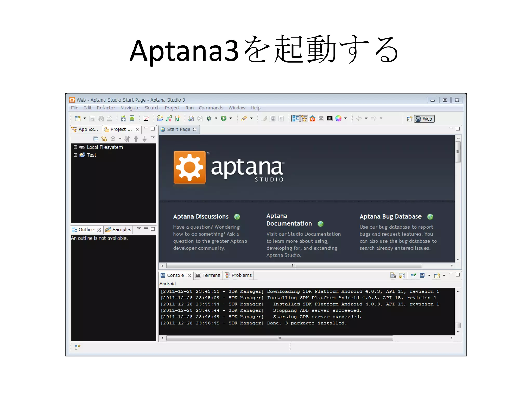Open the Debug dropdown arrow
This screenshot has height=399, width=532.
216,118
